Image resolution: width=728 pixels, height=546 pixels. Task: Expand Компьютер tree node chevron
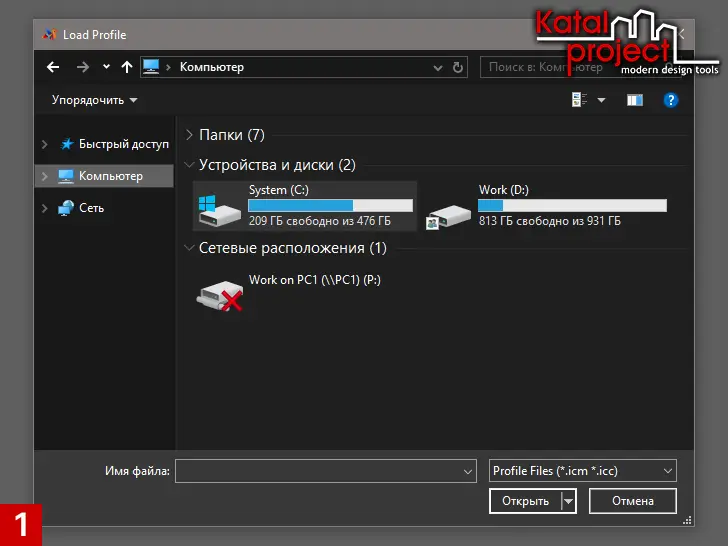click(x=45, y=176)
